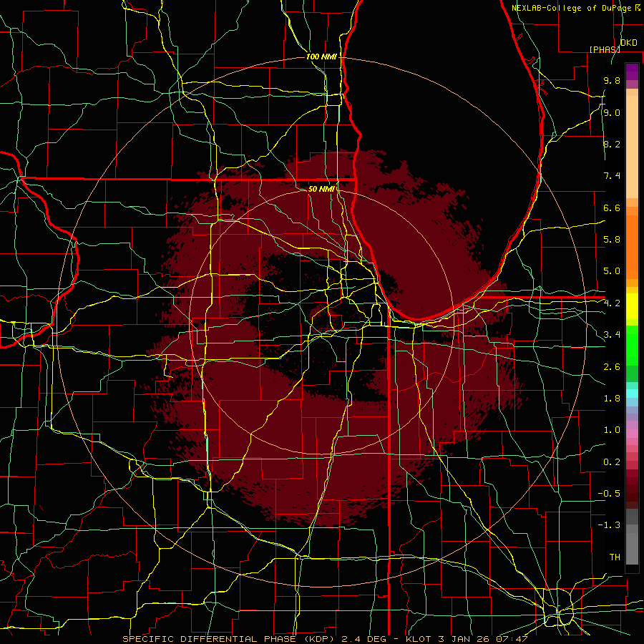The image size is (644, 644).
Task: Click the 7.4 legend value
Action: (612, 176)
